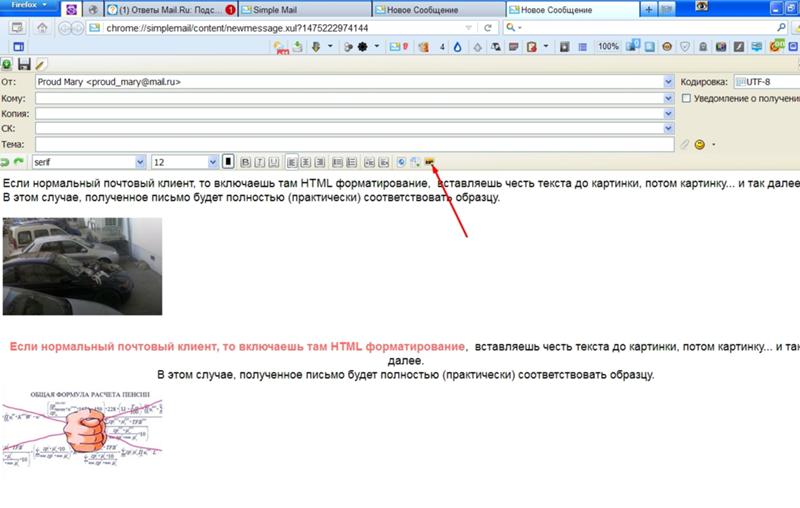This screenshot has height=508, width=800.
Task: Expand the serif font family dropdown
Action: [140, 162]
